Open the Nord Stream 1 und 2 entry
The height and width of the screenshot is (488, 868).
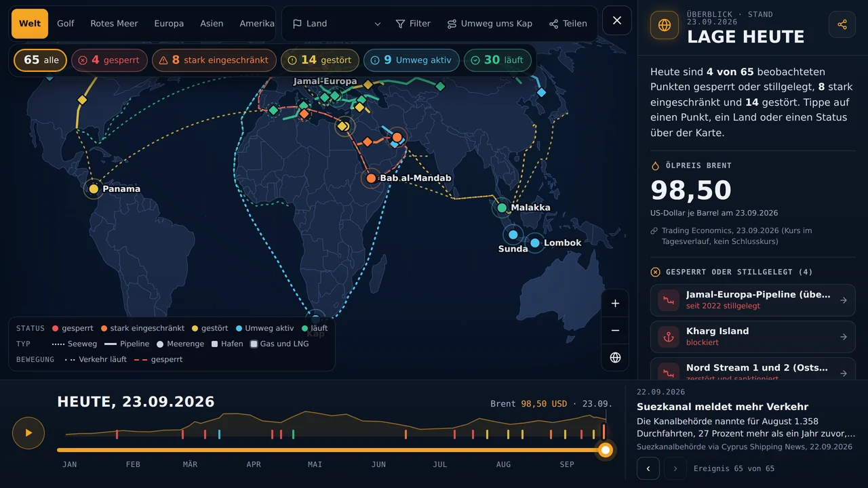[753, 369]
